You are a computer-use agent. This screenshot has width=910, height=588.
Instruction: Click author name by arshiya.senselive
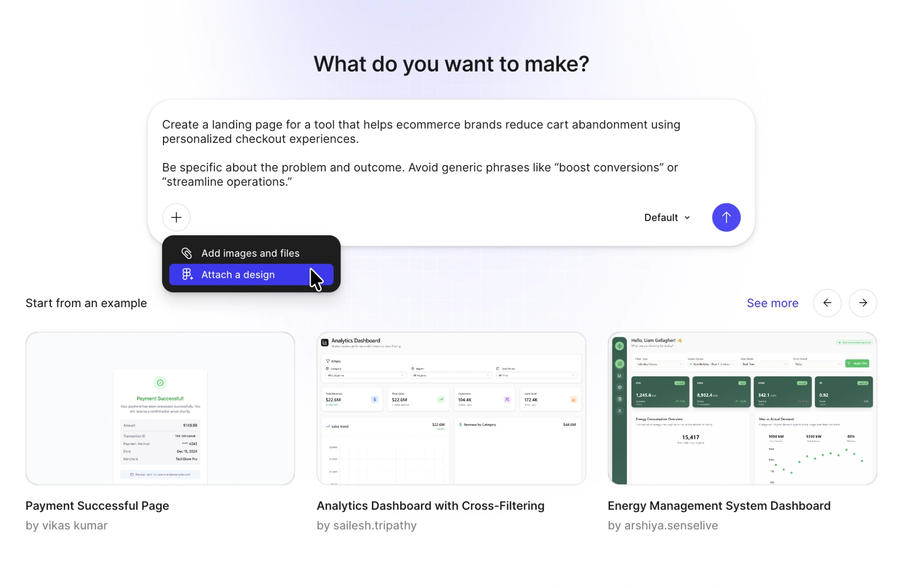coord(663,525)
